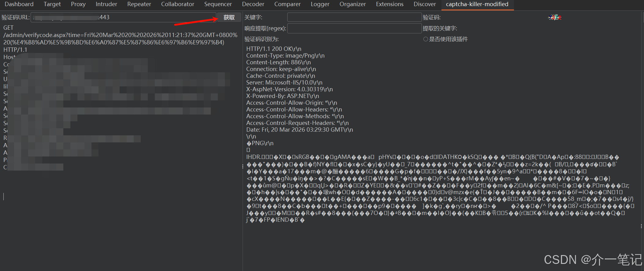Click the 'Content-Type: image/Png' header line
This screenshot has height=271, width=644.
tap(285, 56)
